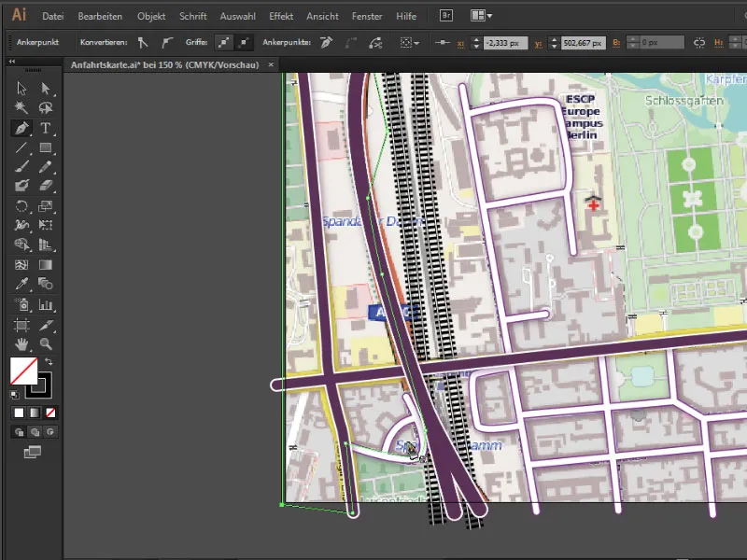Open the Arrange Documents dropdown
747x560 pixels.
481,16
